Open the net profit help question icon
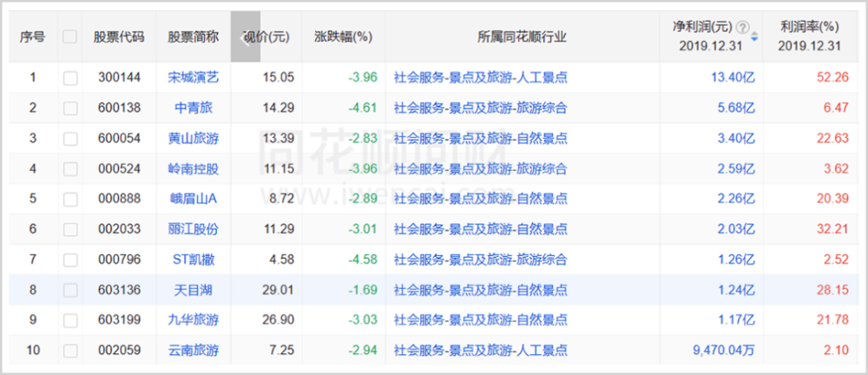Screen dimensions: 868x375 [744, 27]
